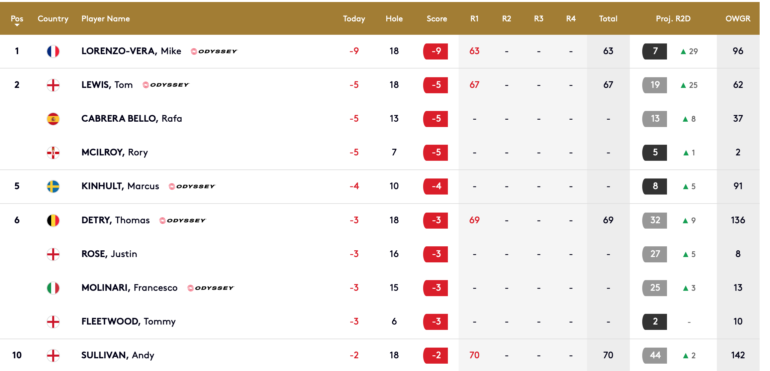Click the Swedish flag for Kinhult
Viewport: 770px width, 371px height.
pos(53,187)
